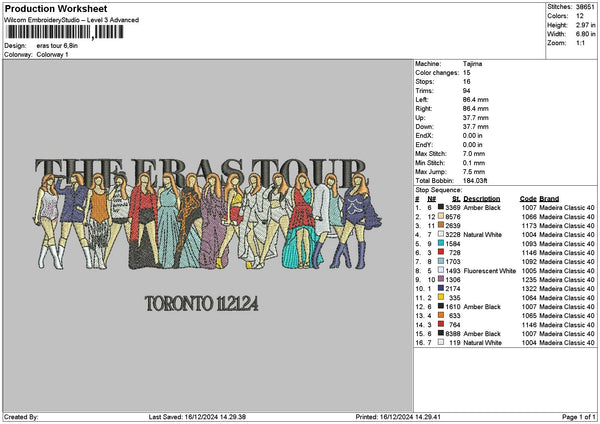The height and width of the screenshot is (424, 600).
Task: Click the Left value 86.4 mm
Action: pyautogui.click(x=476, y=99)
